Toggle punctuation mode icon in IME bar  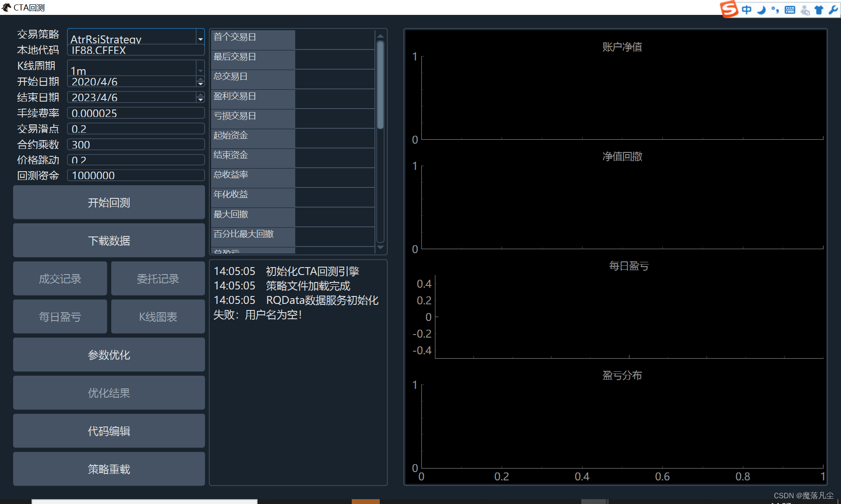coord(775,10)
